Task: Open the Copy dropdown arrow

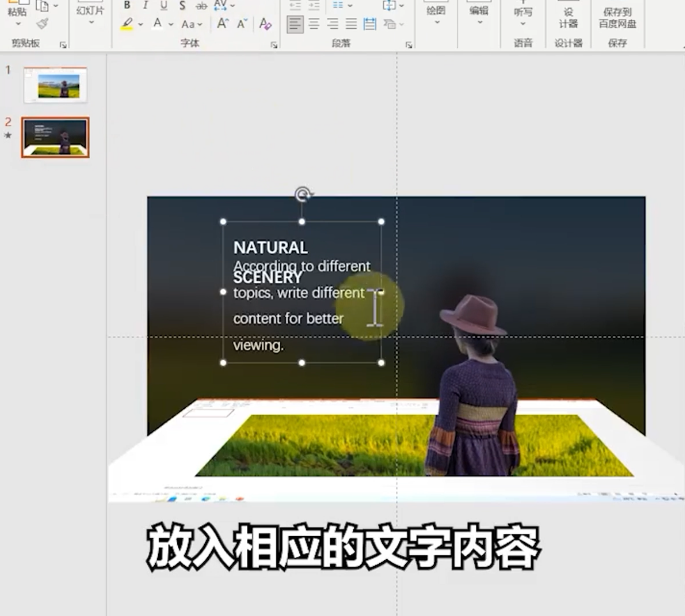Action: tap(55, 6)
